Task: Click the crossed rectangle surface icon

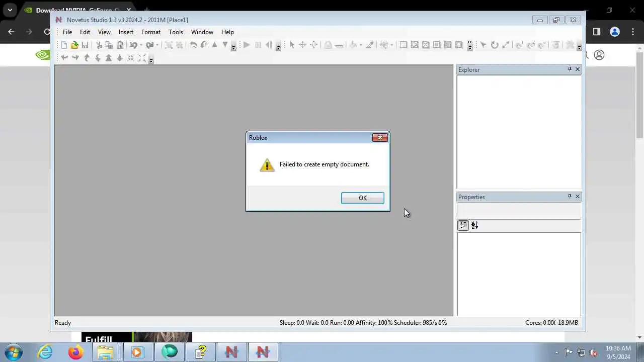Action: 426,45
